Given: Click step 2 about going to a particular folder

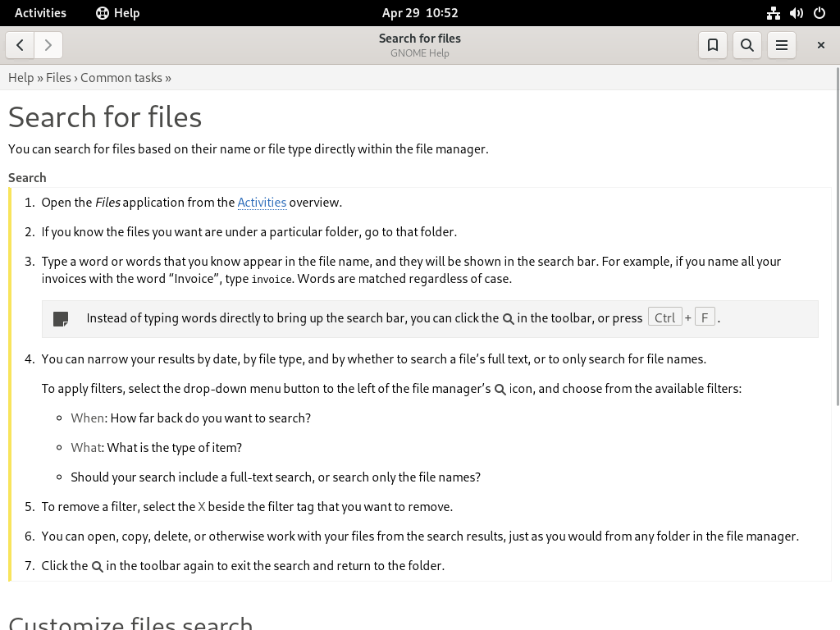Looking at the screenshot, I should [x=249, y=232].
